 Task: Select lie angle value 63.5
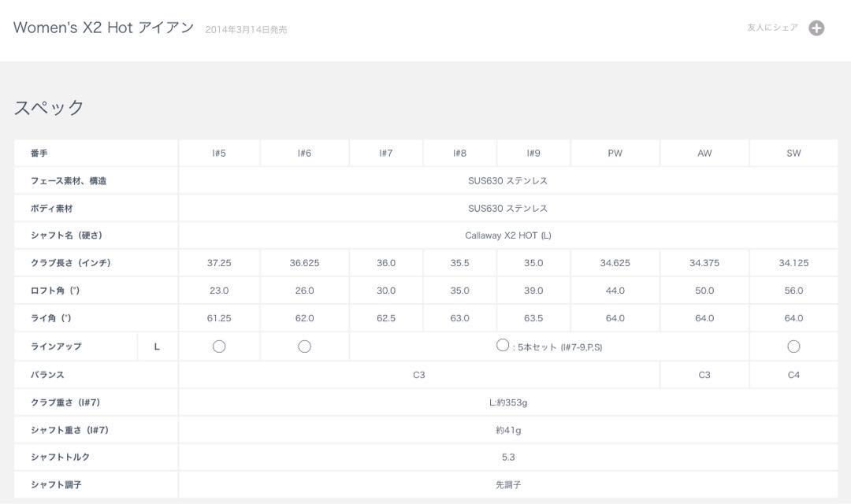pos(533,318)
